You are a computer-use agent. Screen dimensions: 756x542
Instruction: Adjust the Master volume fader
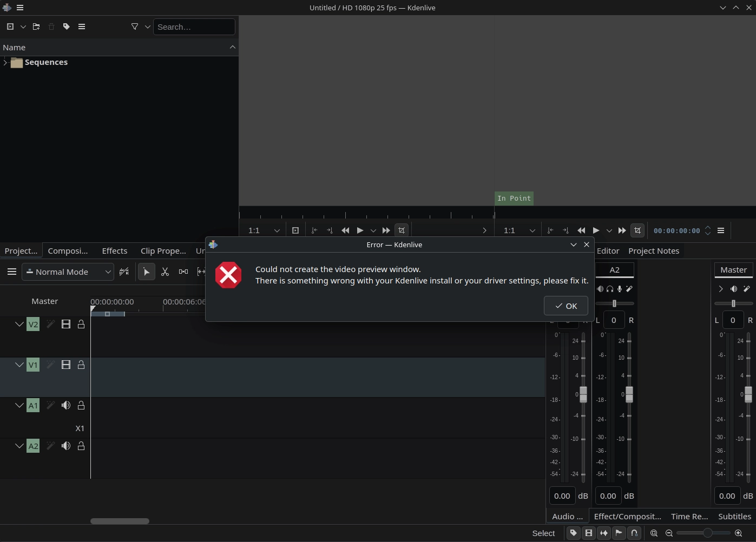pyautogui.click(x=748, y=394)
